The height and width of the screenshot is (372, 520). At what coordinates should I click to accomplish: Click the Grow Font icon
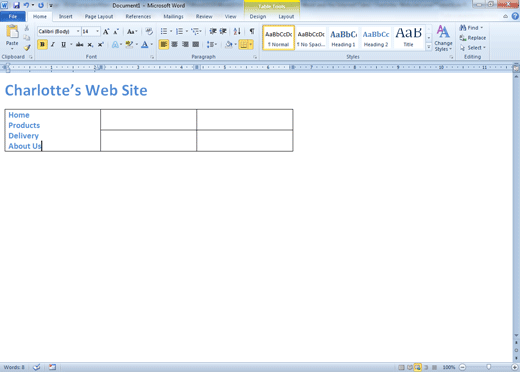(106, 32)
